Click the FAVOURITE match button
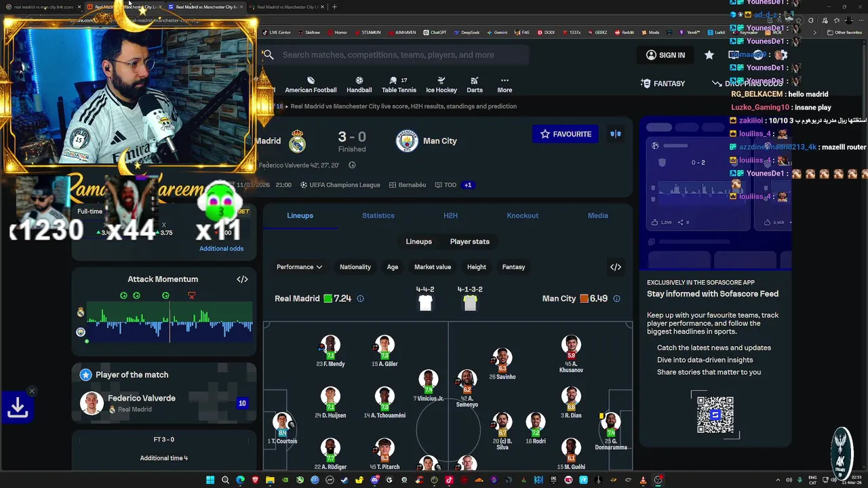This screenshot has height=488, width=868. pos(566,134)
